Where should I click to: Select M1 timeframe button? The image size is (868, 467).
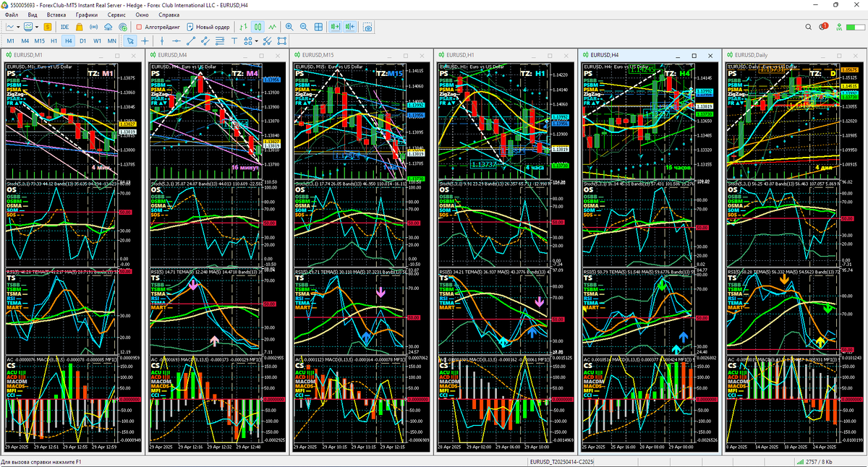10,41
